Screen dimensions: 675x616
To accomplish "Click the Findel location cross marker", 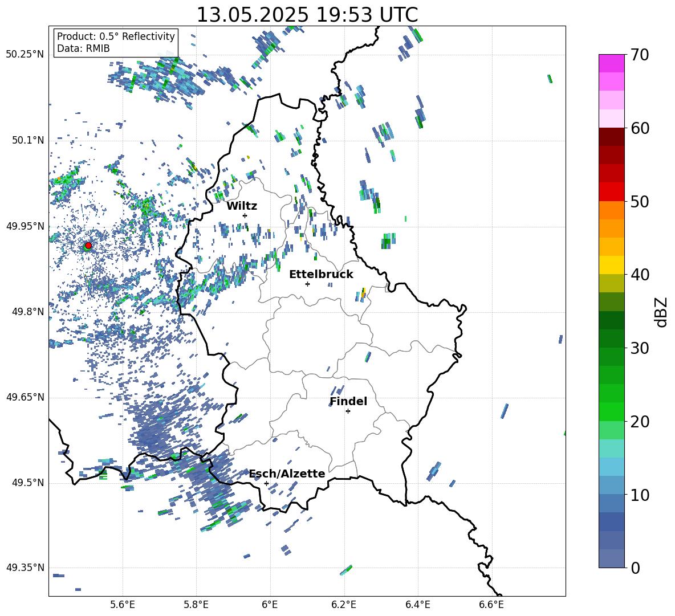I will 348,411.
